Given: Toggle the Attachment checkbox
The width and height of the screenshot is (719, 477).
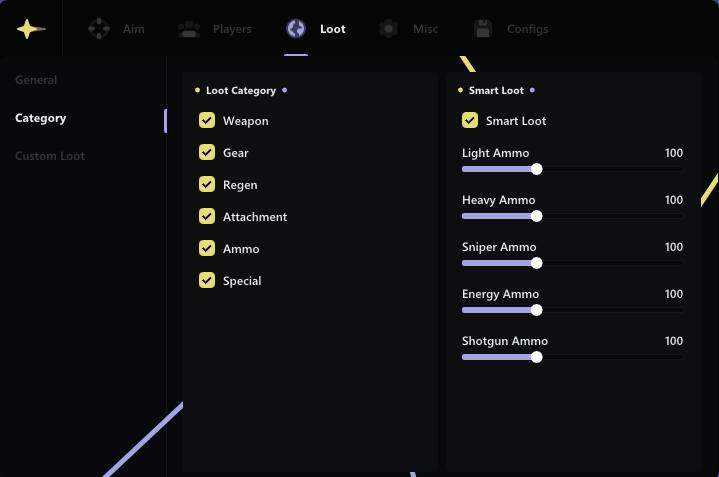Looking at the screenshot, I should 207,216.
